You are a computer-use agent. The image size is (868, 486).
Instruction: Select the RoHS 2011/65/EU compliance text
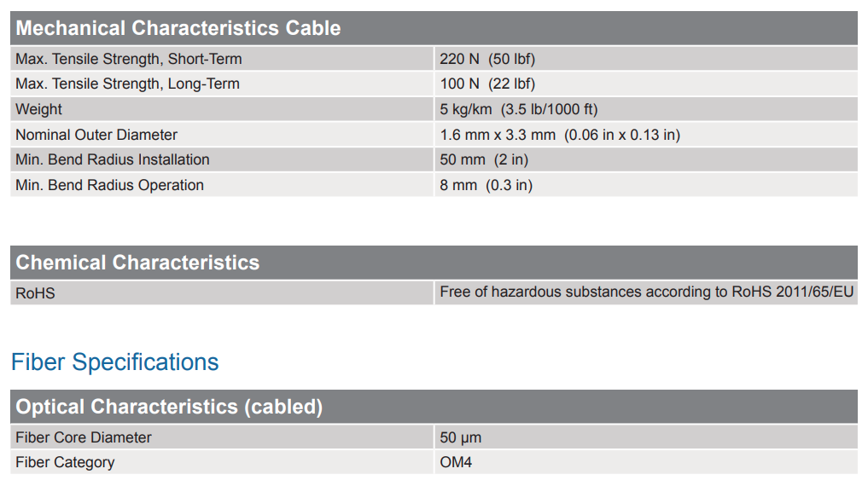pos(646,292)
